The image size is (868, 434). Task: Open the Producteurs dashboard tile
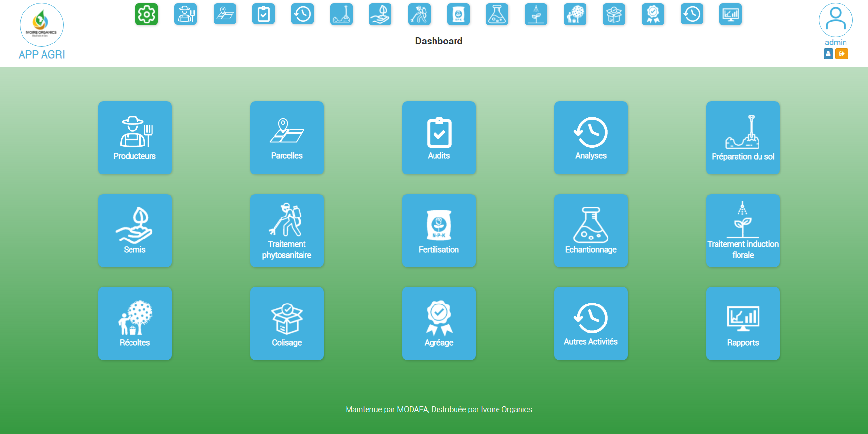(x=135, y=138)
